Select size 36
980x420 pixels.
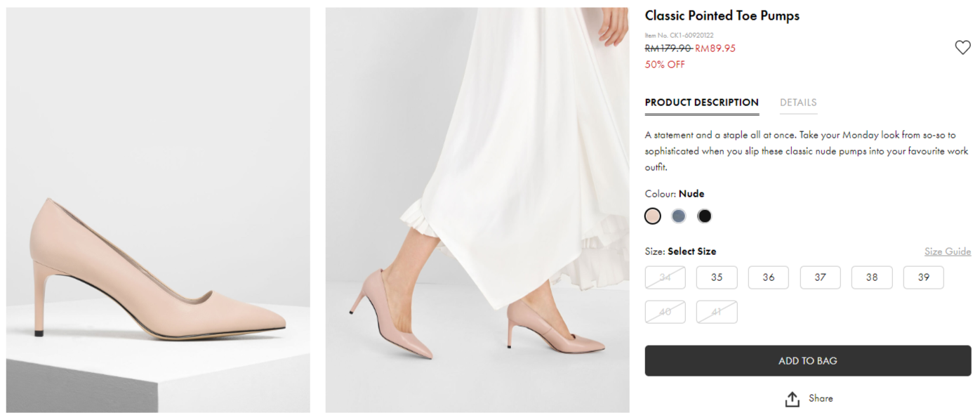[769, 277]
